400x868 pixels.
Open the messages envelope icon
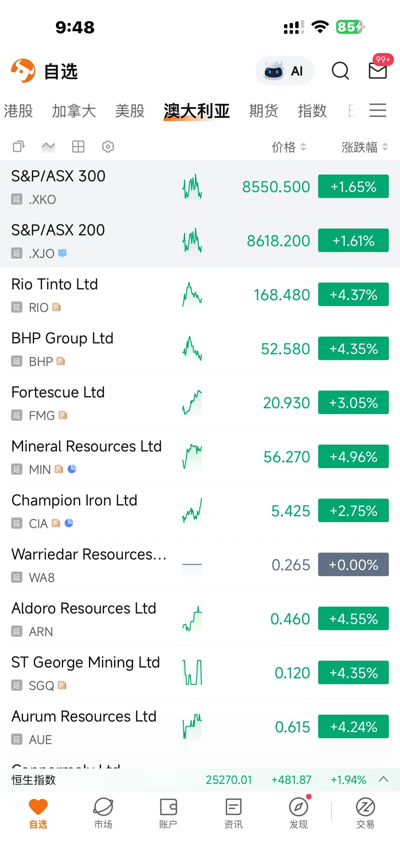tap(377, 71)
